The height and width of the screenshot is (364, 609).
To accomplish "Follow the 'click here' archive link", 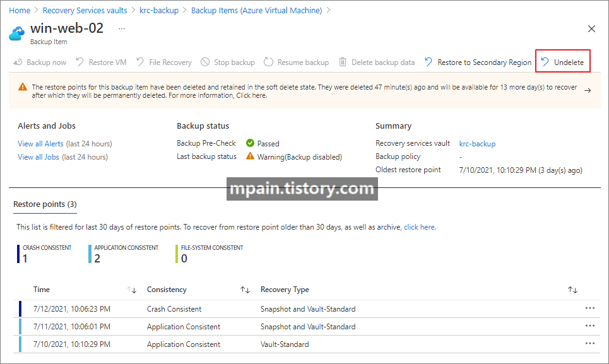I will click(420, 227).
